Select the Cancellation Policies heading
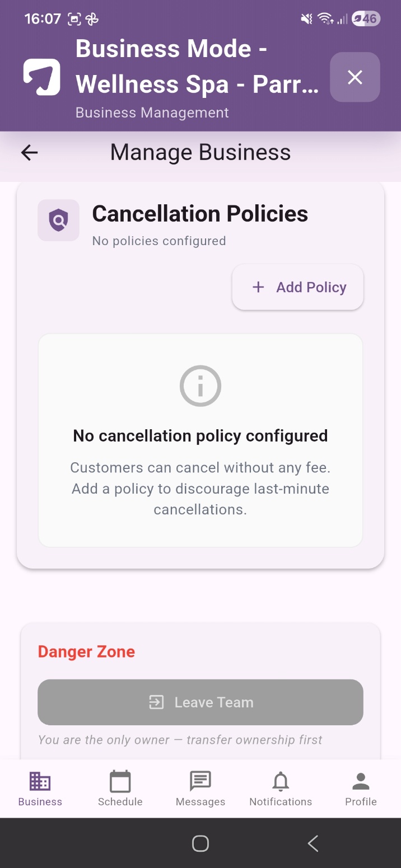Screen dimensions: 401x868 pos(200,214)
